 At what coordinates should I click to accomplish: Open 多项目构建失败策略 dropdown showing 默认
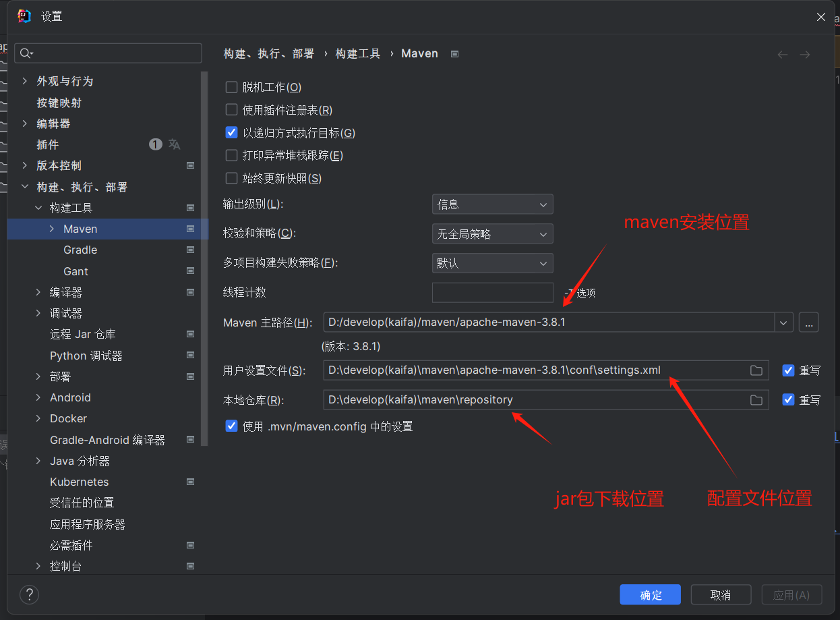492,263
